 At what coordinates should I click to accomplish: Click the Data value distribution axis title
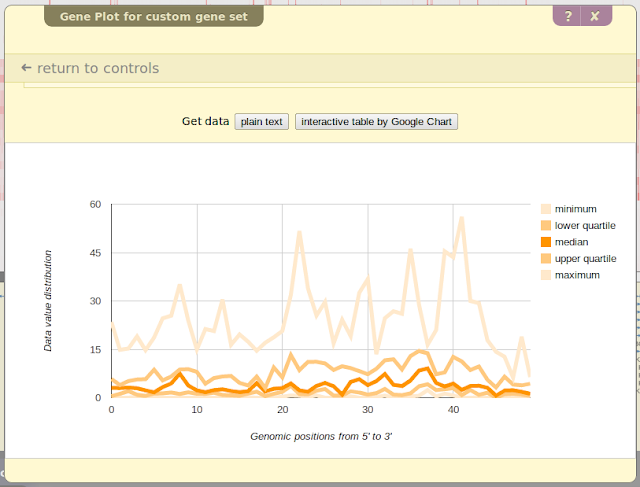[48, 300]
